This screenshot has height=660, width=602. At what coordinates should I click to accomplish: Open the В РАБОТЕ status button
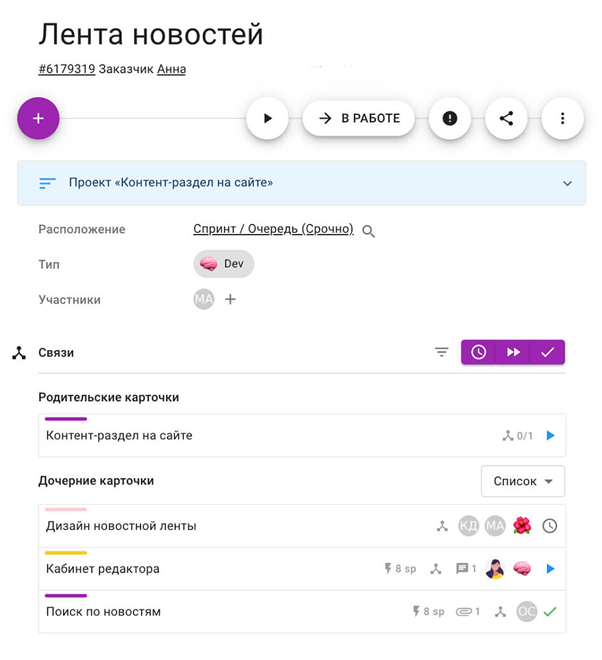[359, 118]
